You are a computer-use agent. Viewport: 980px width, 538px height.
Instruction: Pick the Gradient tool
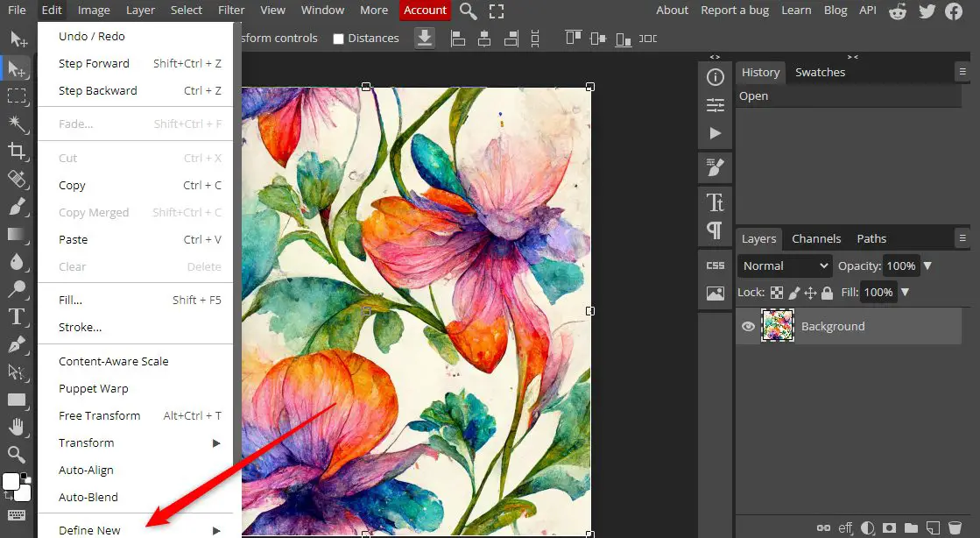[x=18, y=235]
